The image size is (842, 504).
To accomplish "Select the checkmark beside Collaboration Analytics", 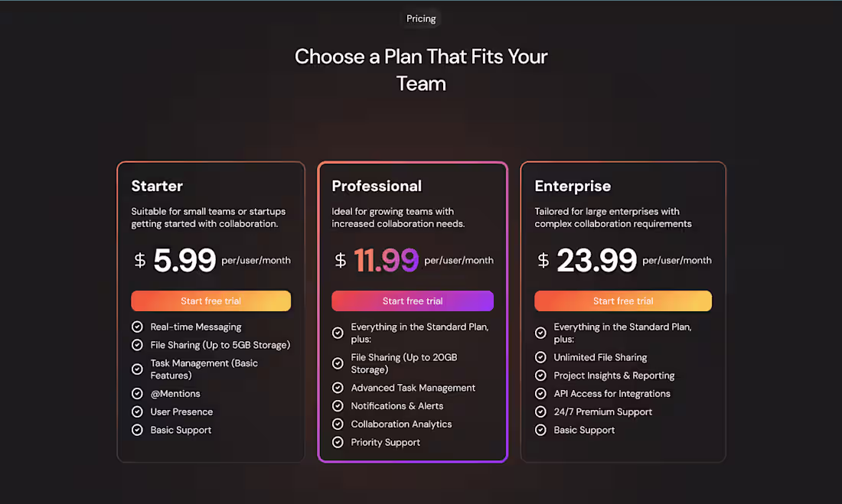I will click(338, 424).
